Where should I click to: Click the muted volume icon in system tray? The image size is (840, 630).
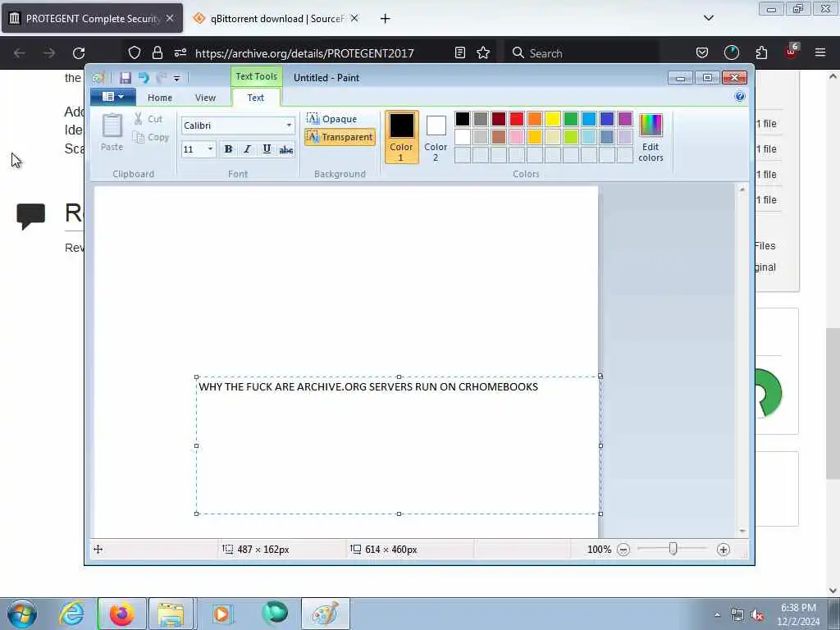pyautogui.click(x=757, y=615)
